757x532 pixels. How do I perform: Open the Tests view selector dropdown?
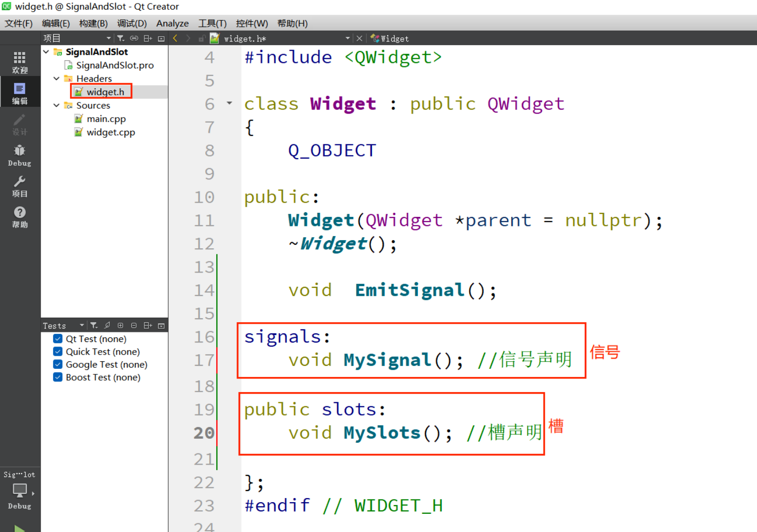(x=64, y=326)
